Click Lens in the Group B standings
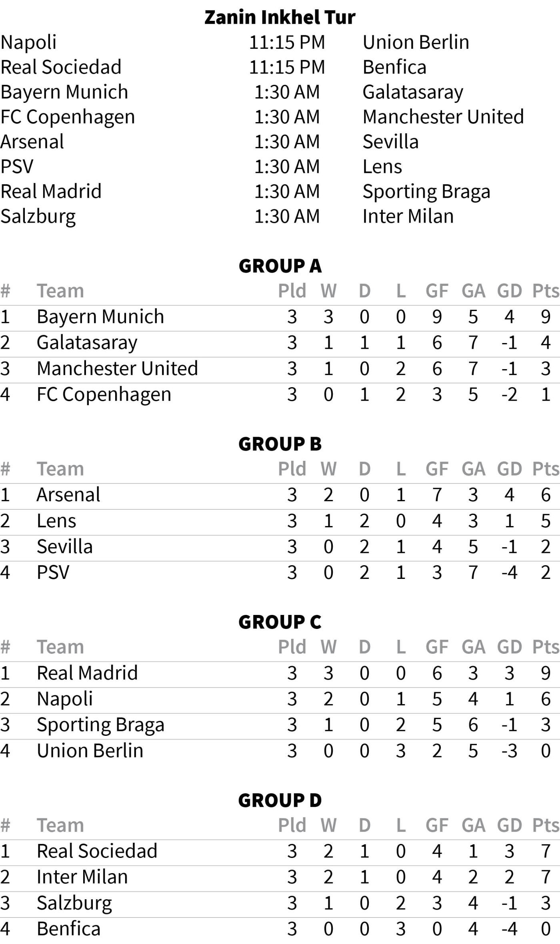 tap(56, 521)
